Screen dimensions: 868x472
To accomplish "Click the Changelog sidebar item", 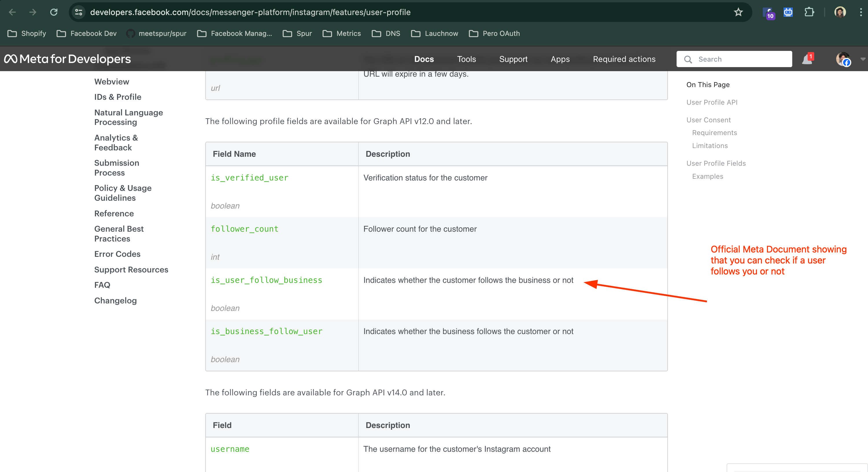I will pyautogui.click(x=115, y=300).
